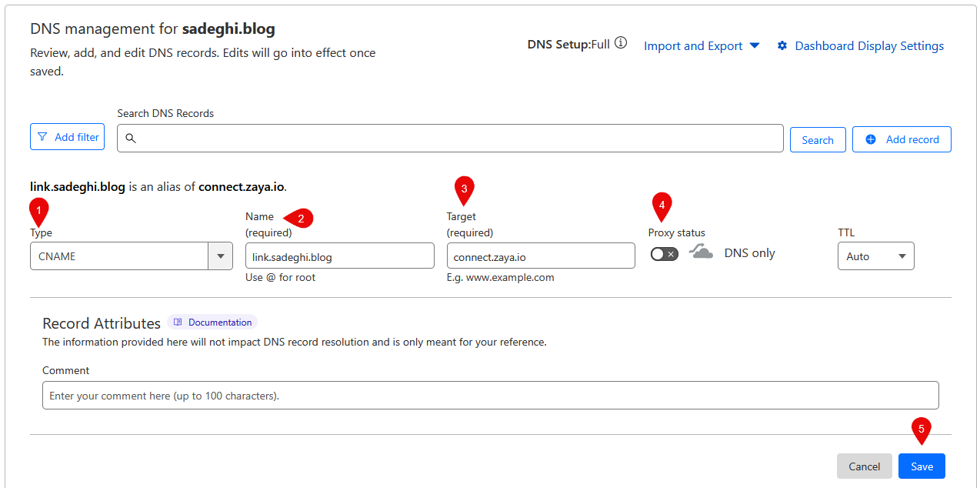Cancel editing the DNS record
Viewport: 980px width, 488px height.
point(864,466)
